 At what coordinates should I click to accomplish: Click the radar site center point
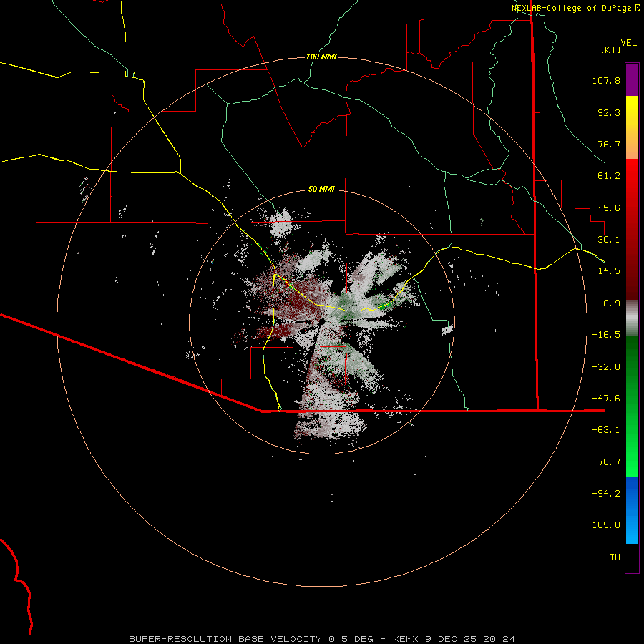[x=322, y=321]
